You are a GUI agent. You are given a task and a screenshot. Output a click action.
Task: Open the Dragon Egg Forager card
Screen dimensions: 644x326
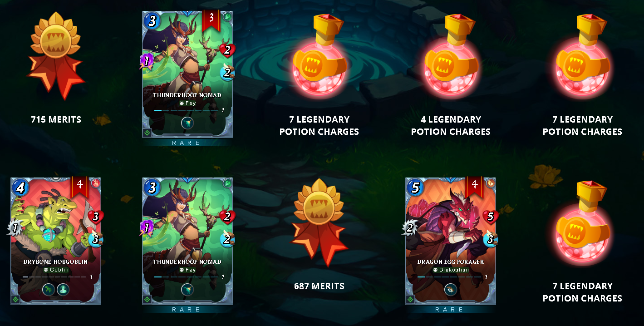451,241
